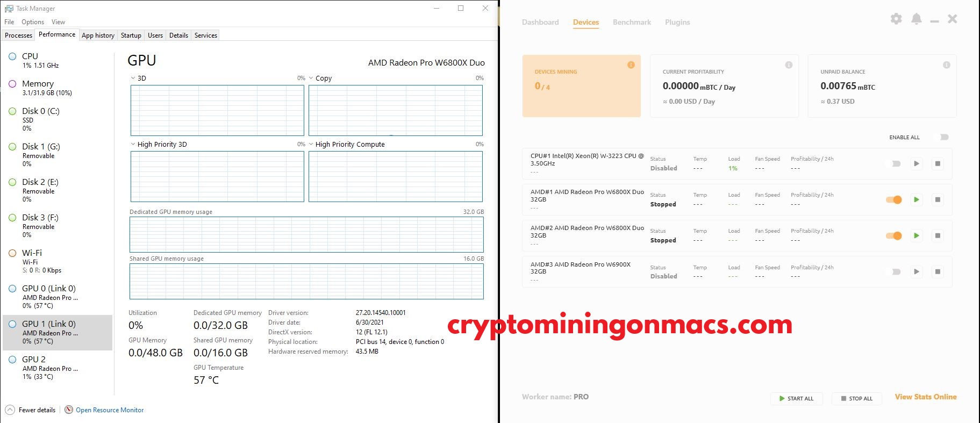
Task: Click the PRO worker name text
Action: click(581, 397)
